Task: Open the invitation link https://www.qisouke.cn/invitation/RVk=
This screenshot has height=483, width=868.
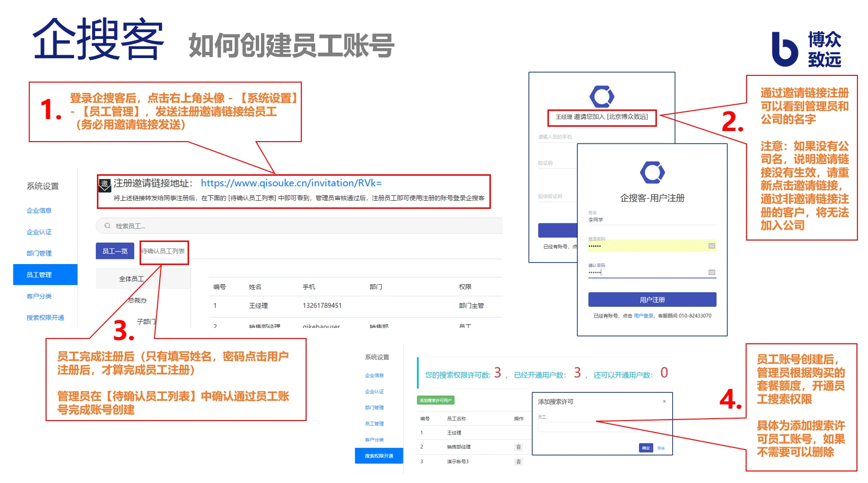Action: (x=291, y=183)
